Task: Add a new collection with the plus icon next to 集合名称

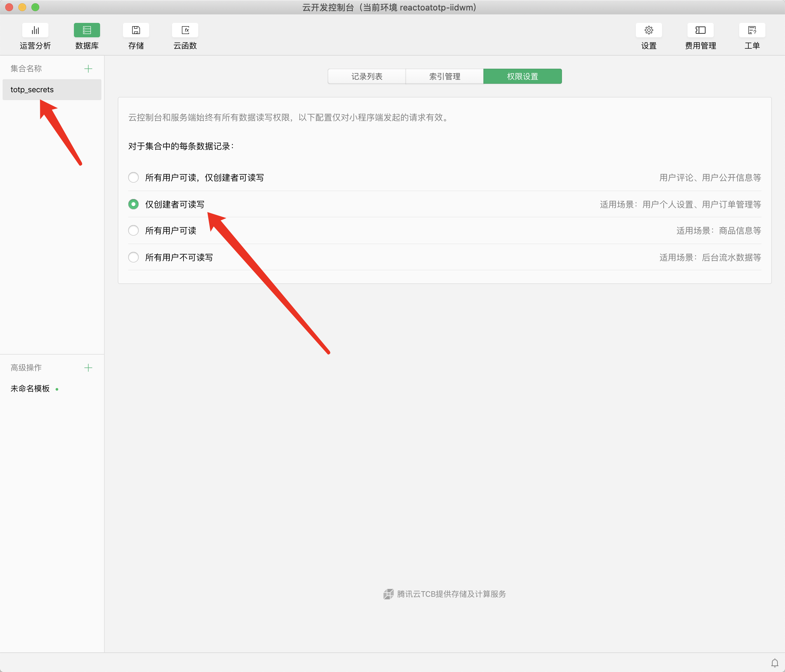Action: pos(88,69)
